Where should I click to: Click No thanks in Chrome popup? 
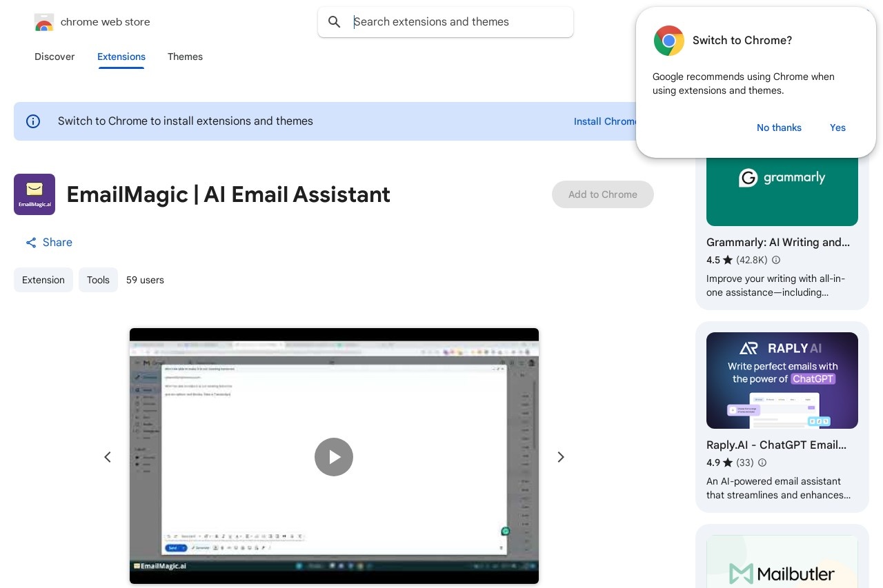(779, 128)
